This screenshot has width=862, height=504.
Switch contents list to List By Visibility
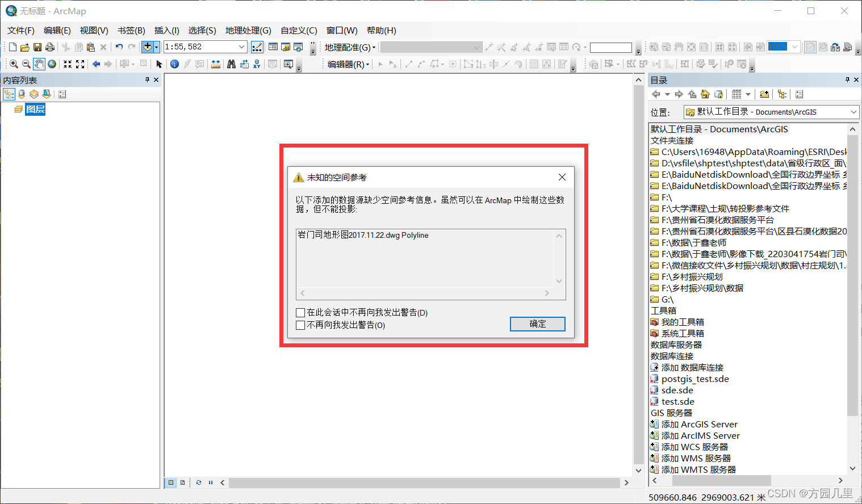point(34,94)
